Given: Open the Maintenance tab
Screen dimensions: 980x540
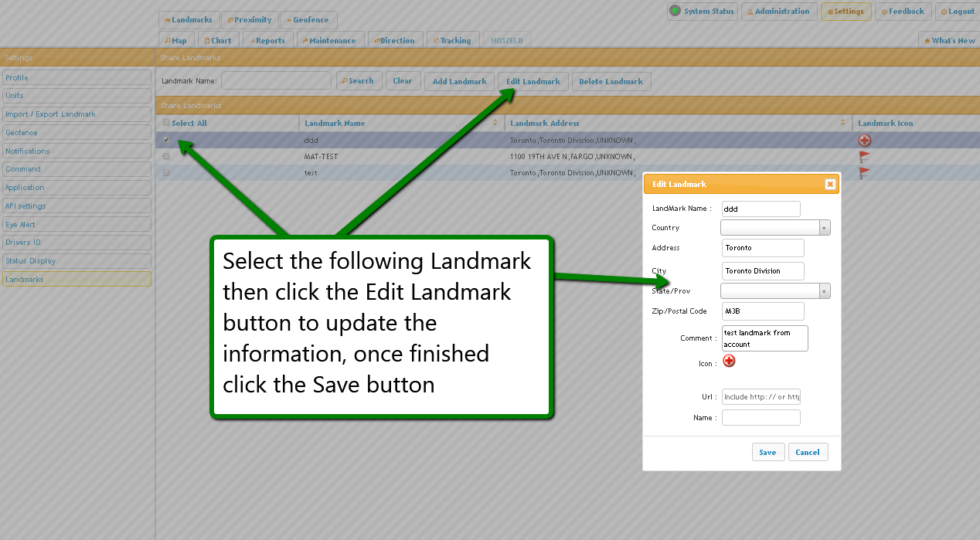Looking at the screenshot, I should tap(328, 40).
